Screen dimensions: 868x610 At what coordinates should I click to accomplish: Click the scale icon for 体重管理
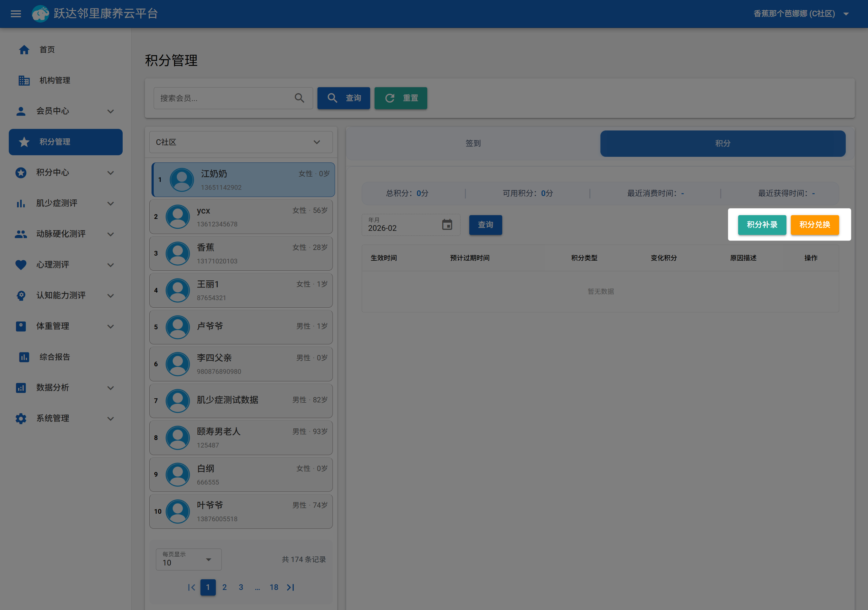click(21, 326)
